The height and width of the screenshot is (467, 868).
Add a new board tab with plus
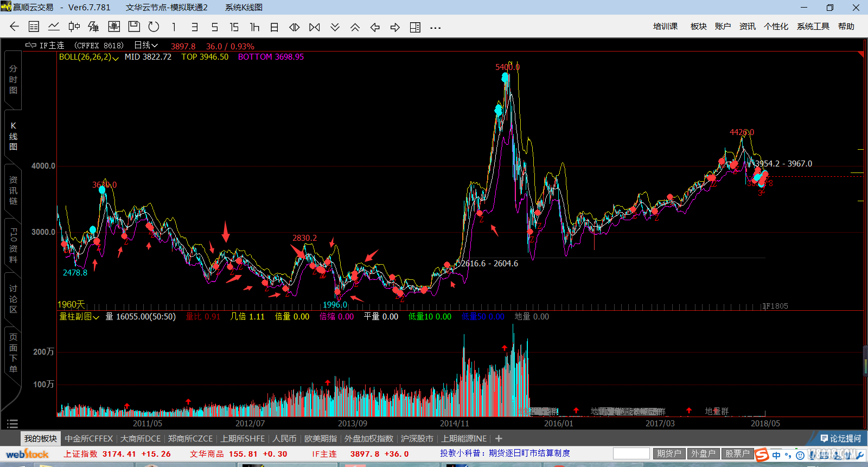point(499,438)
